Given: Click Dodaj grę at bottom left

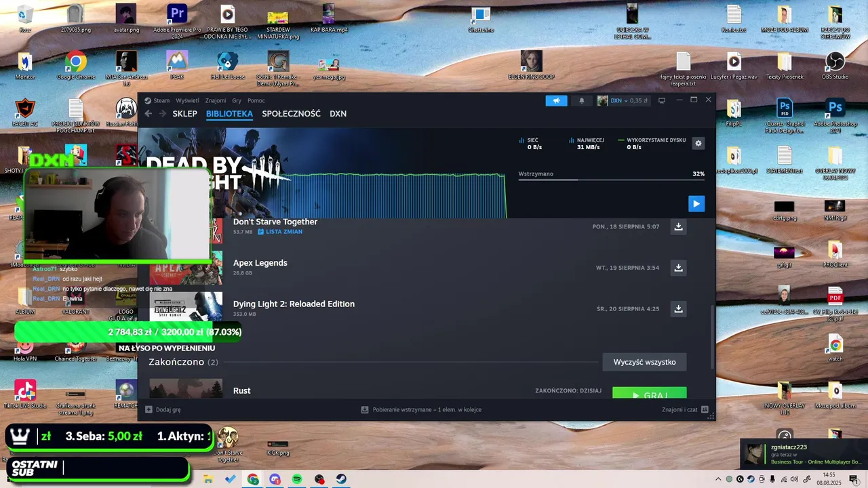Looking at the screenshot, I should (x=163, y=409).
